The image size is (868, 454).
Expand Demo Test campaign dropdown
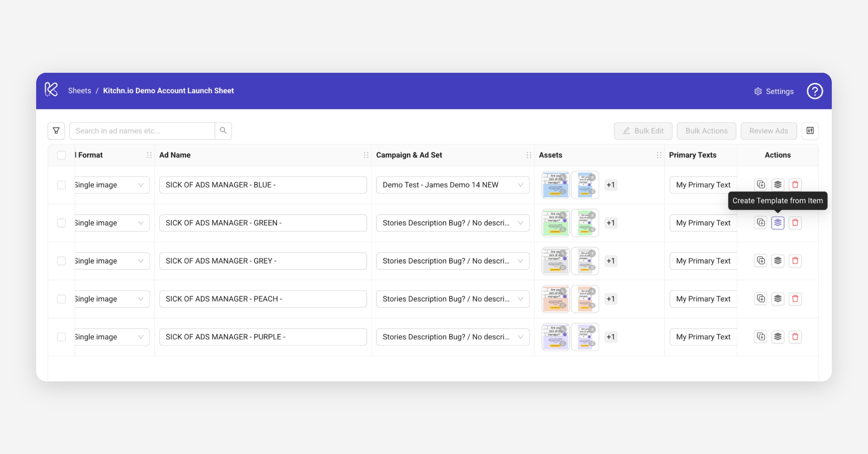[x=520, y=185]
